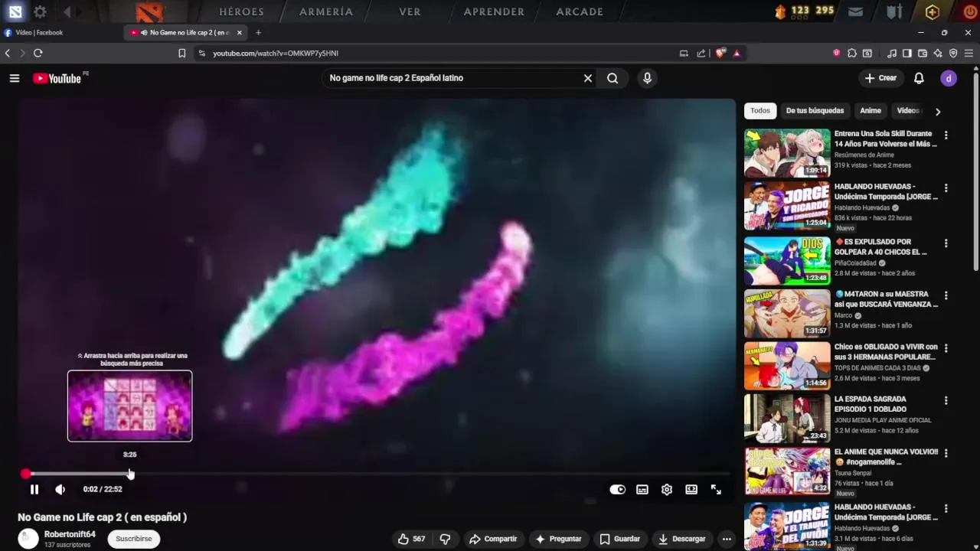Like the video with 567 likes

(x=411, y=539)
